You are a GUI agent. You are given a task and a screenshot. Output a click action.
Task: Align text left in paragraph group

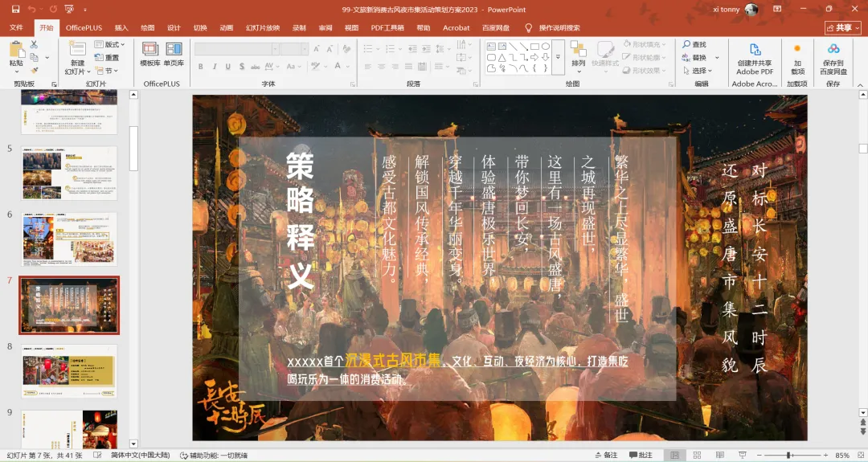368,67
